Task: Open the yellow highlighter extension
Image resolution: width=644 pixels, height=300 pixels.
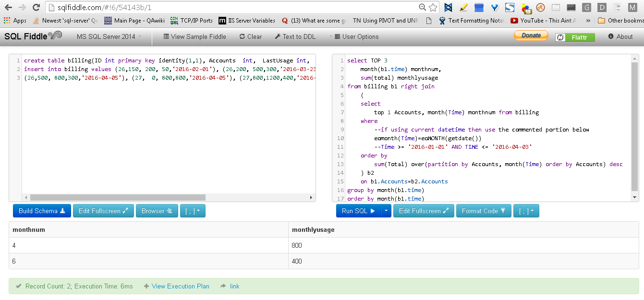Action: [463, 8]
